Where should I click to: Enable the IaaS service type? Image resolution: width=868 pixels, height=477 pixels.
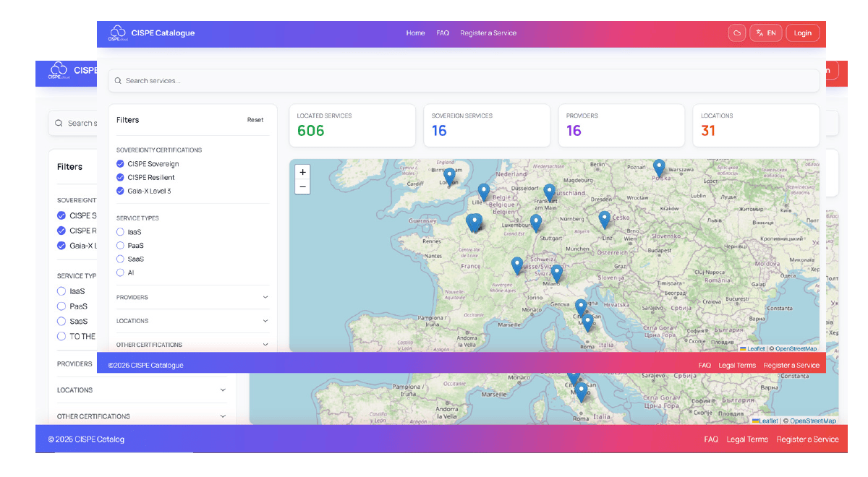[x=120, y=232]
